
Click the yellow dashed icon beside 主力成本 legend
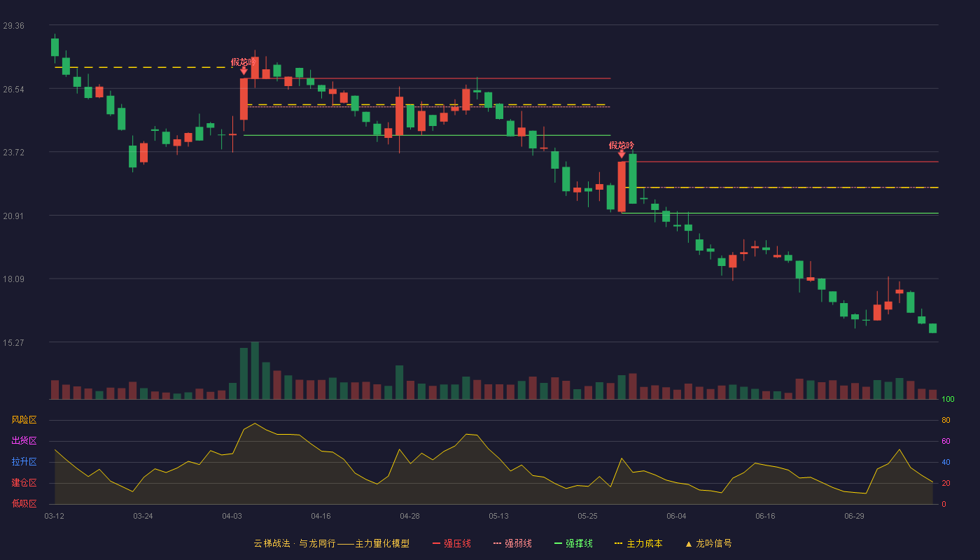619,544
